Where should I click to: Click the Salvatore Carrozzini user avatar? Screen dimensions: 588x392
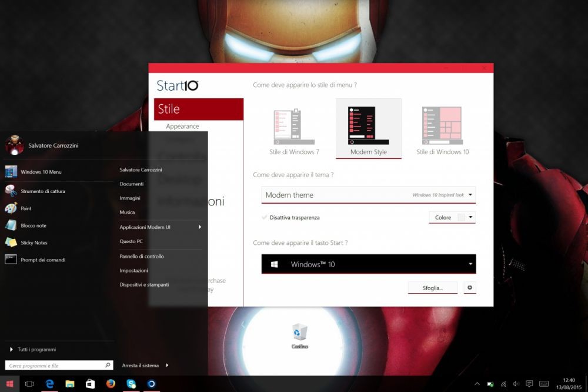15,145
